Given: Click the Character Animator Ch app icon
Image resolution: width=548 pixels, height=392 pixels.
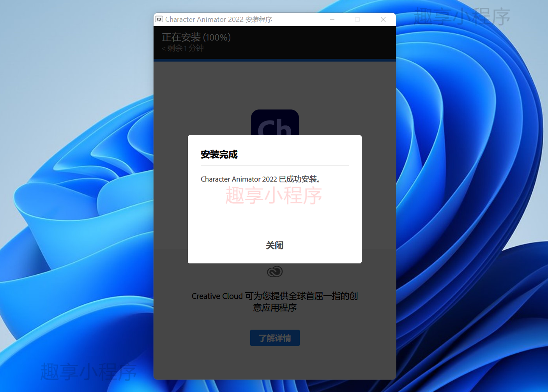Looking at the screenshot, I should point(275,123).
